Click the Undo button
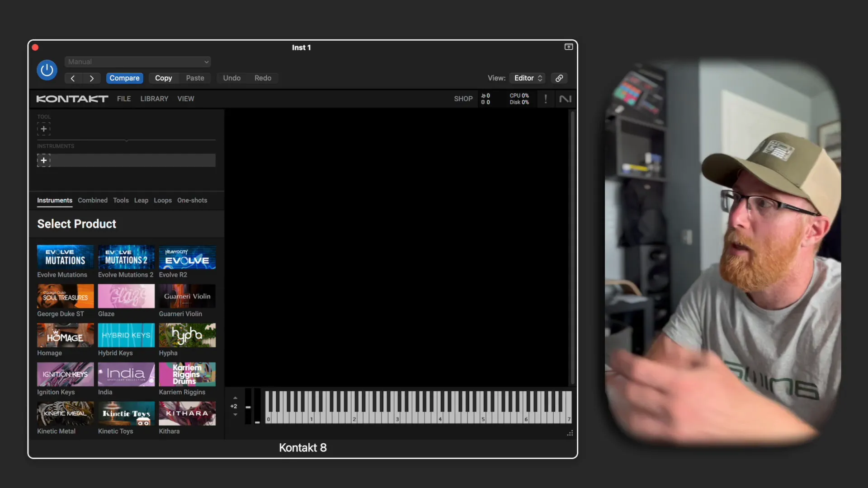Image resolution: width=868 pixels, height=488 pixels. click(x=231, y=78)
